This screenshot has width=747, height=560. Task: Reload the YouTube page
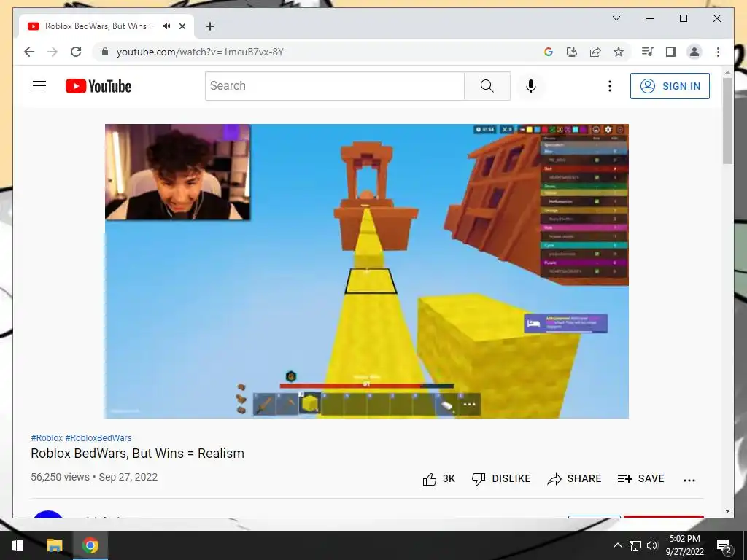76,52
